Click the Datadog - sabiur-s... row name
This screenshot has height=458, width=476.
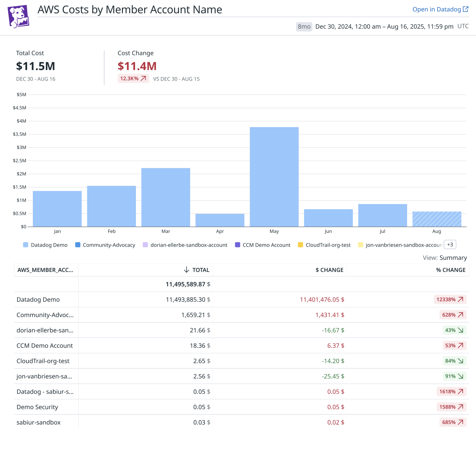[x=45, y=392]
